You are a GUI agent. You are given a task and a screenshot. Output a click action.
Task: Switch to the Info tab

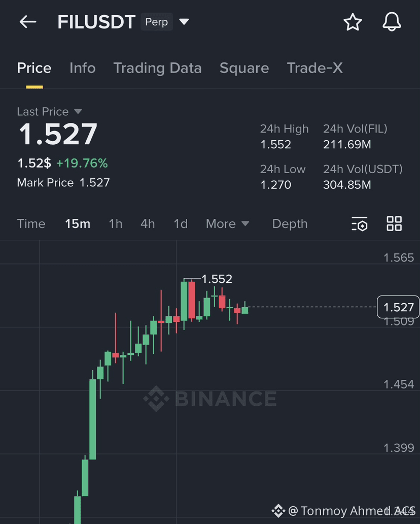coord(83,68)
